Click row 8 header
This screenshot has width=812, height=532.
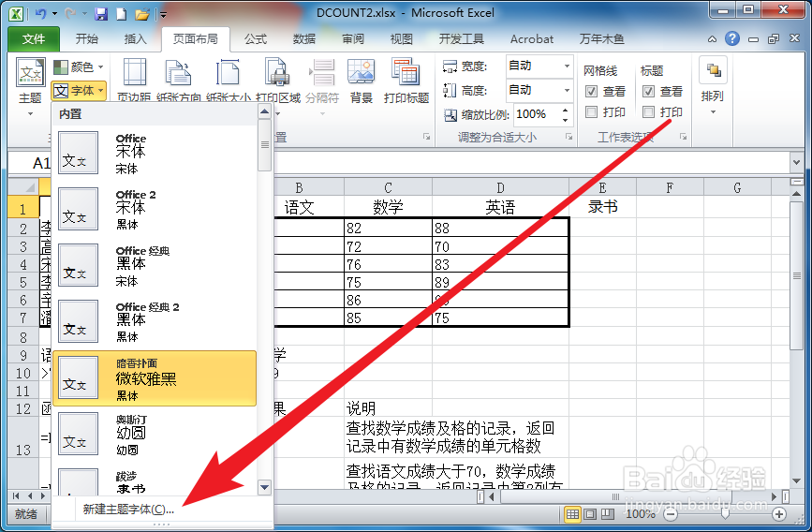click(x=23, y=337)
